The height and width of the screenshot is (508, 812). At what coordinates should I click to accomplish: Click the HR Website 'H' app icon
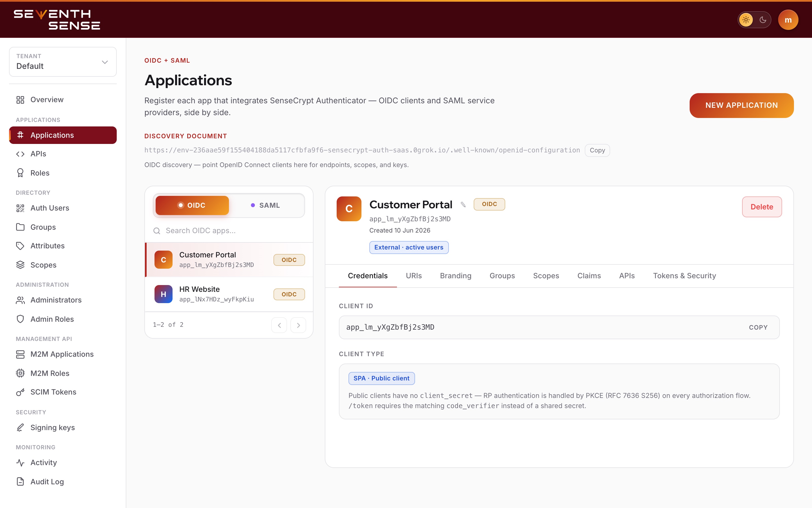tap(164, 294)
